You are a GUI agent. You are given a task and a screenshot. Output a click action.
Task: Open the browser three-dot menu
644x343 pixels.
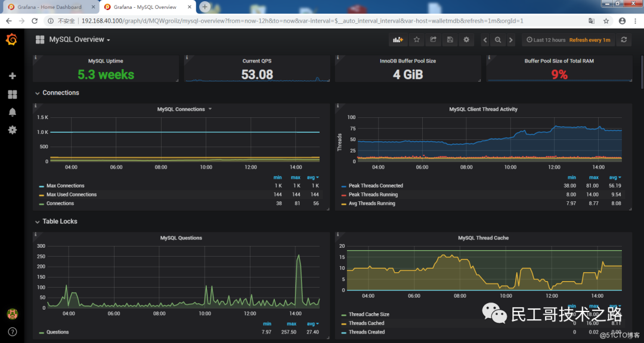[x=636, y=21]
